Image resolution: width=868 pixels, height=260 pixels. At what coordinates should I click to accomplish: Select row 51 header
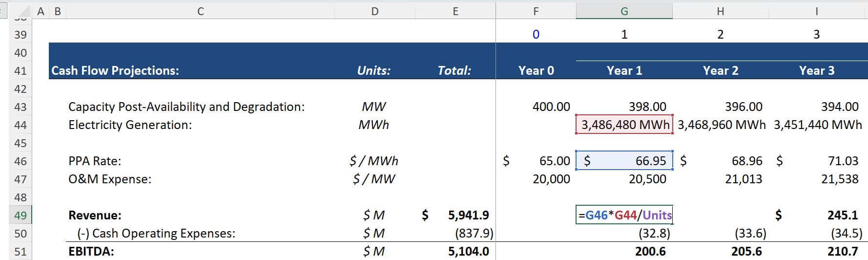(21, 252)
